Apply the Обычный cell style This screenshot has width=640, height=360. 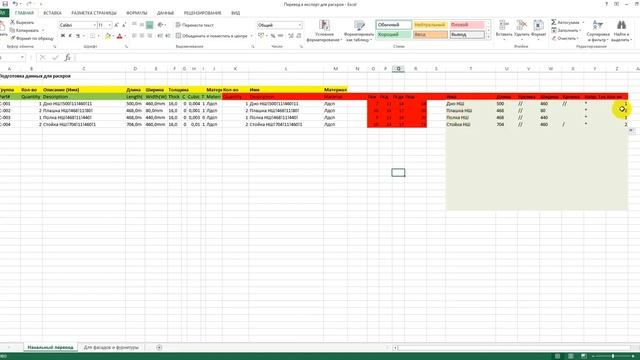tap(393, 25)
